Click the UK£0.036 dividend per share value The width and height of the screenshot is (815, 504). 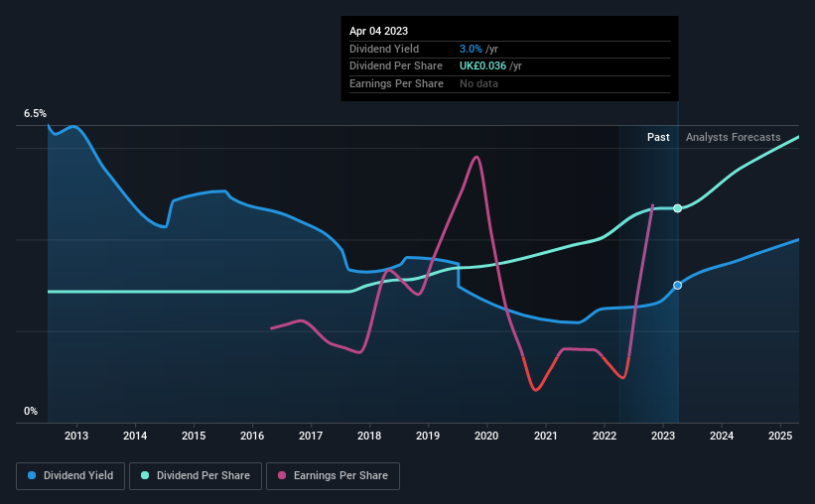482,66
